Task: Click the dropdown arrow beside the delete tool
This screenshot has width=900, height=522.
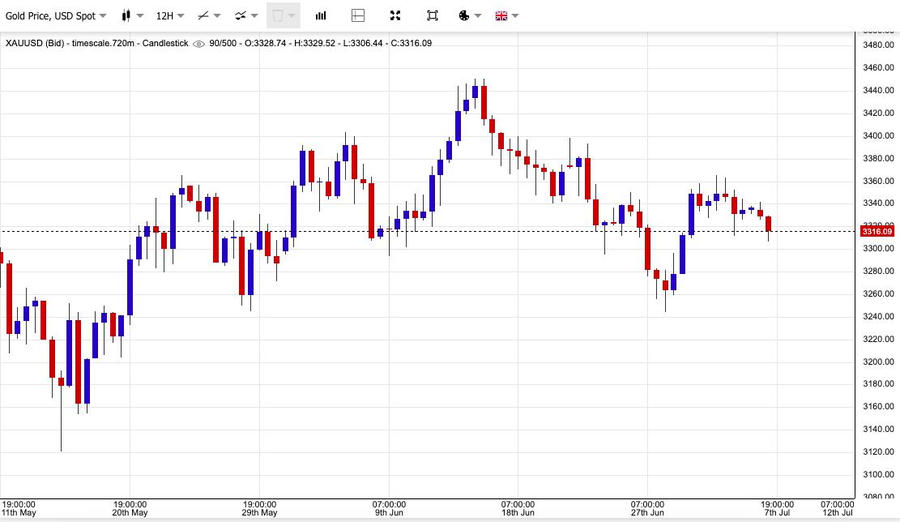Action: pyautogui.click(x=292, y=16)
